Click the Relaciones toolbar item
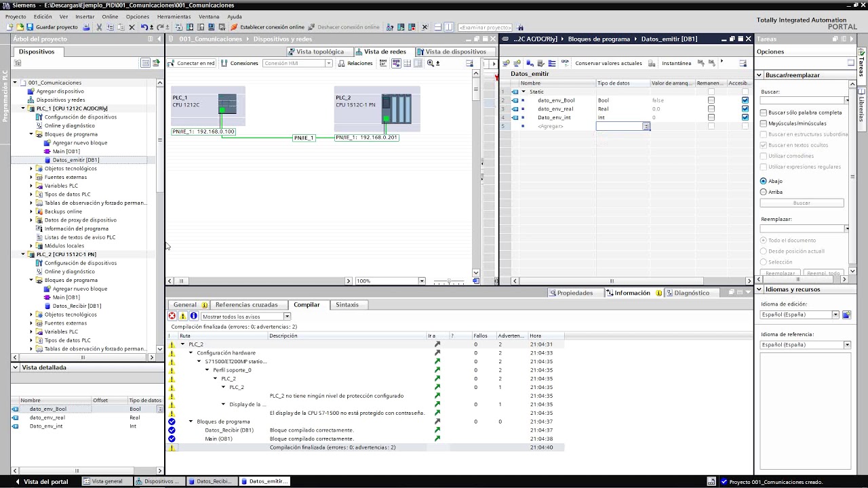The width and height of the screenshot is (868, 488). [x=355, y=63]
